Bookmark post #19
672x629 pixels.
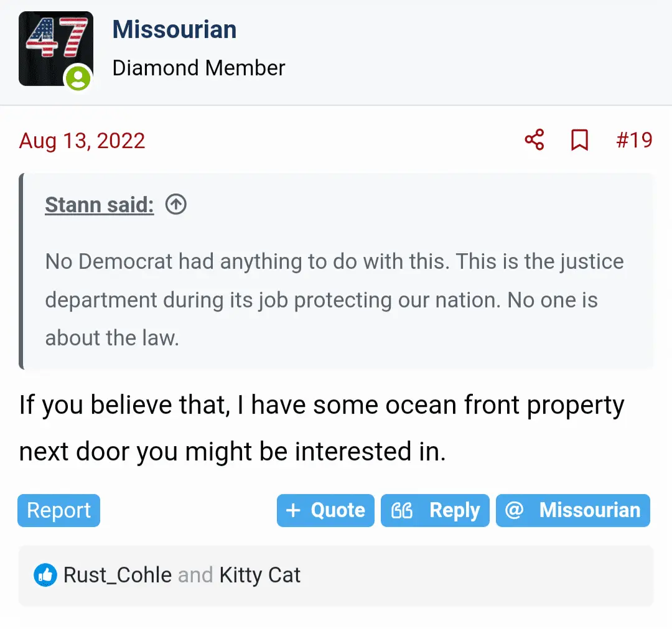579,140
